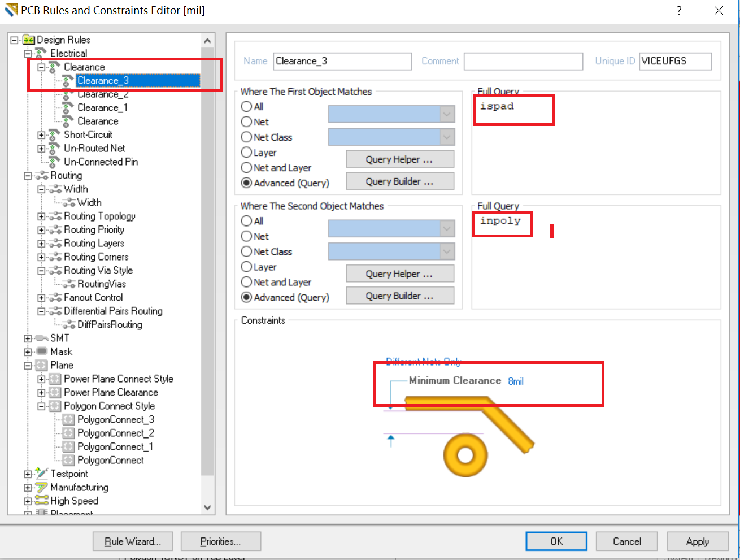Viewport: 740px width, 560px height.
Task: Select the DiffPairsRouting rule
Action: (x=110, y=325)
